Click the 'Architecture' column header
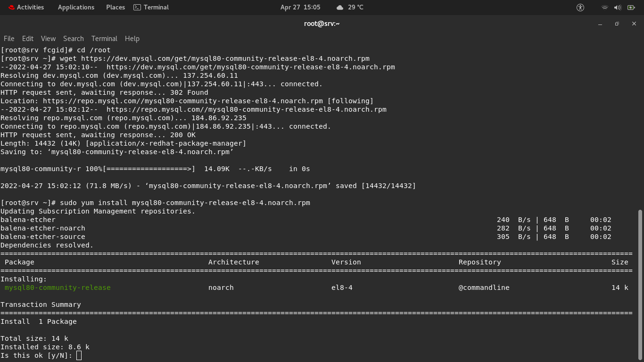 click(233, 262)
